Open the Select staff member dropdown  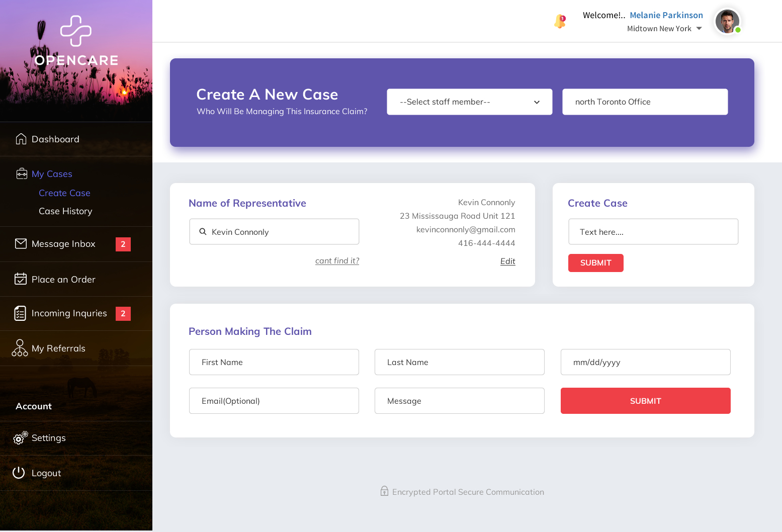pyautogui.click(x=469, y=102)
